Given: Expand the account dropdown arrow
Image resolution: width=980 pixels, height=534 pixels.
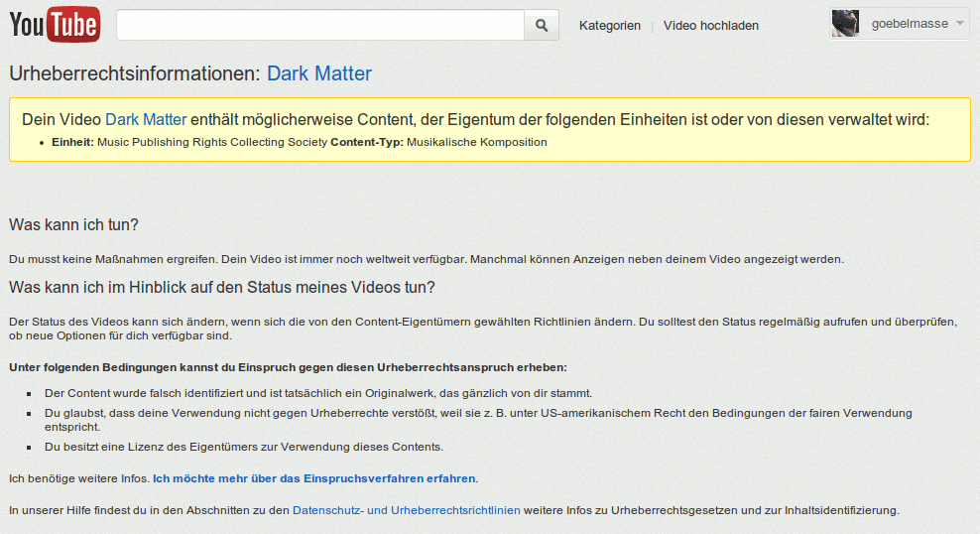Looking at the screenshot, I should (960, 23).
